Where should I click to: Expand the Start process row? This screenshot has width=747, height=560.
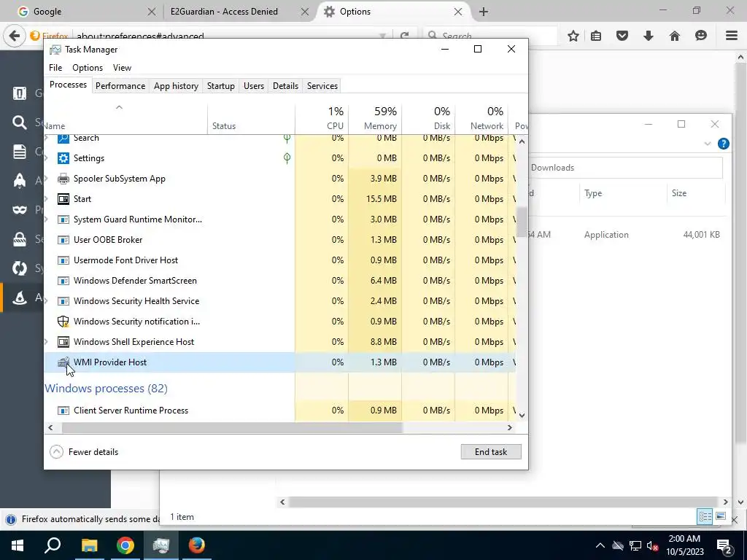(x=46, y=199)
